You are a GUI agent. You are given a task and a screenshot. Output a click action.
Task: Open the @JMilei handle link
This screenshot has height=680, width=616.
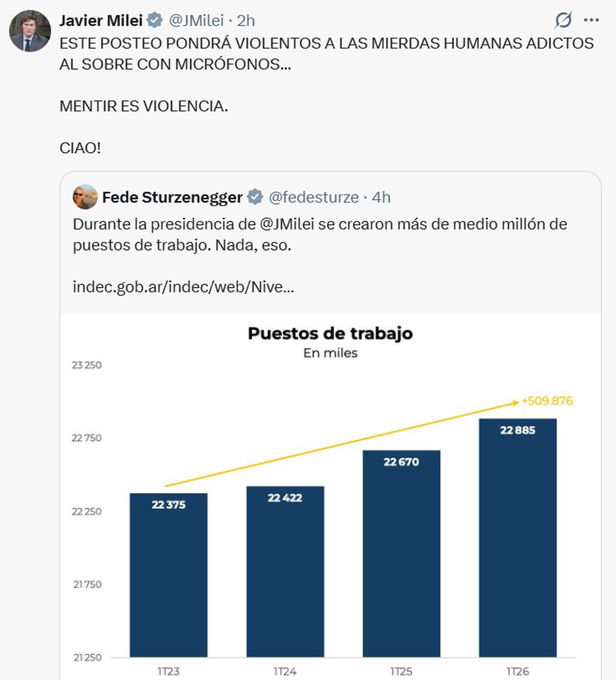point(196,21)
